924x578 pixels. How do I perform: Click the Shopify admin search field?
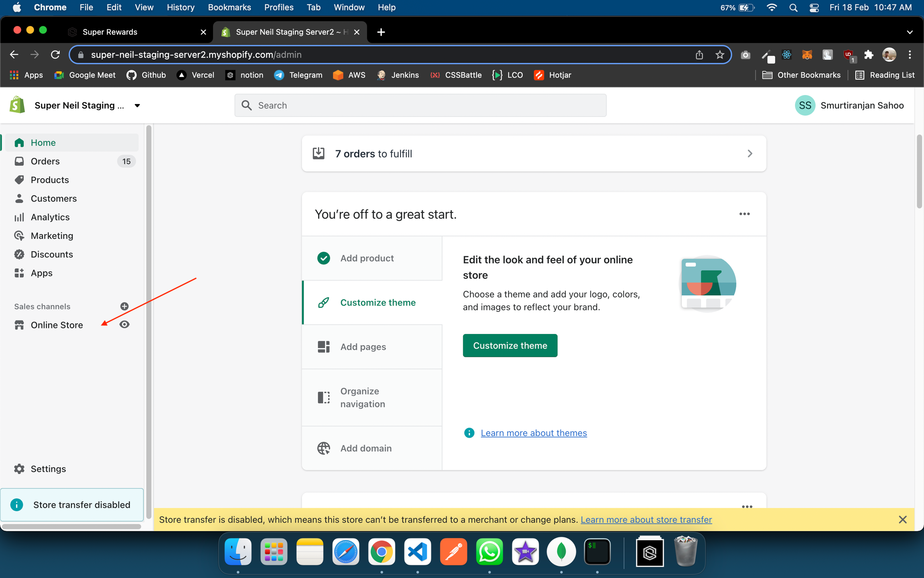tap(420, 106)
